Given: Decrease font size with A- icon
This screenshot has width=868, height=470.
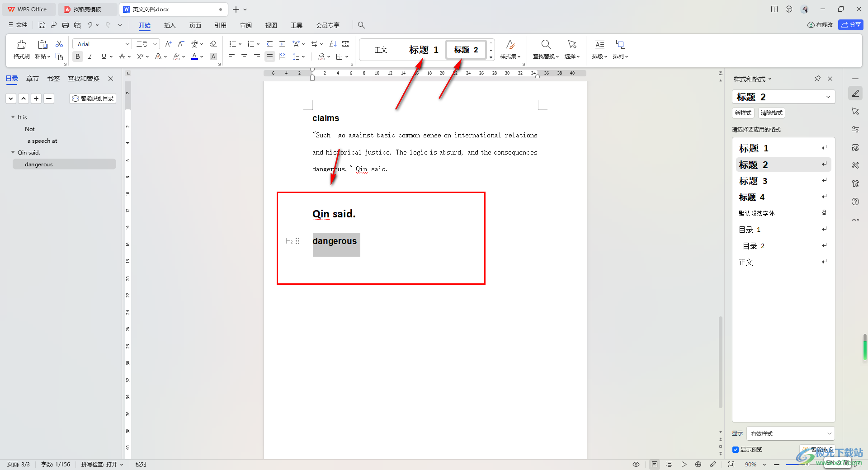Looking at the screenshot, I should click(181, 44).
